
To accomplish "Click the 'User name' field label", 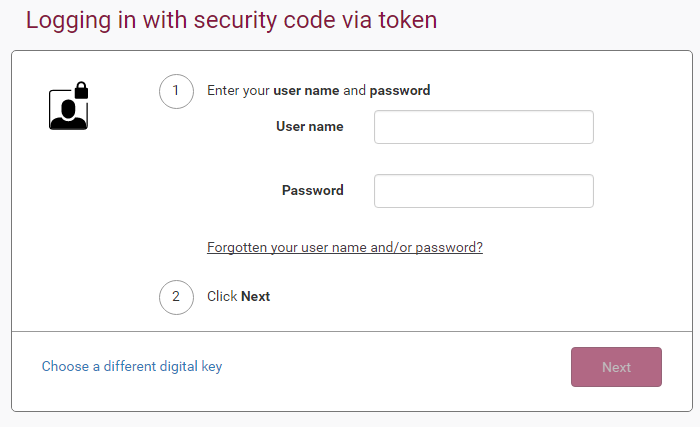I will point(310,126).
